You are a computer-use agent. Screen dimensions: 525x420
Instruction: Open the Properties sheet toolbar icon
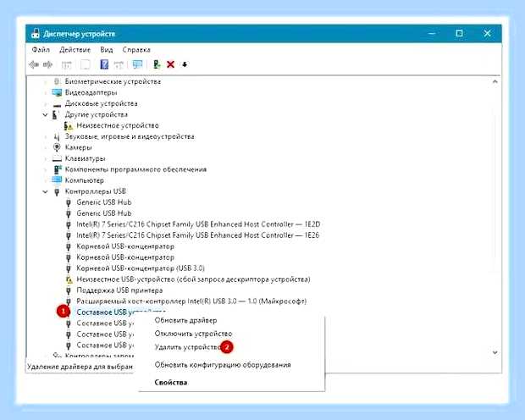tap(86, 64)
